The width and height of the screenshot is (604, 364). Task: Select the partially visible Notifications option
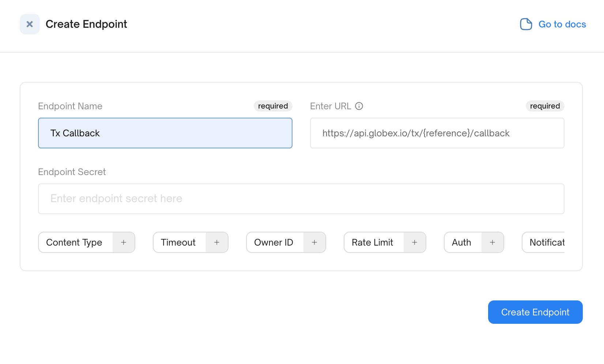click(544, 242)
